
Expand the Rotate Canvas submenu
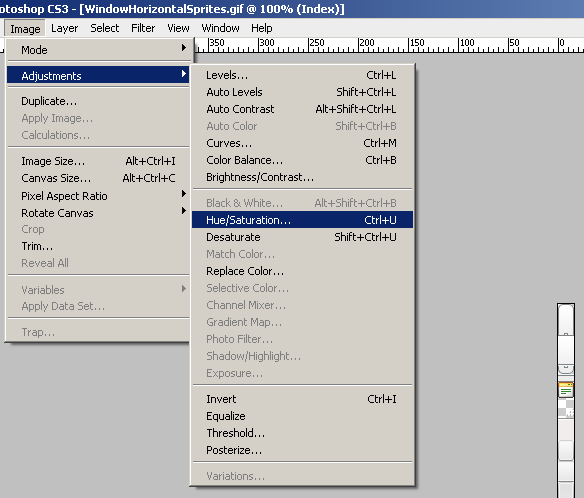point(98,213)
